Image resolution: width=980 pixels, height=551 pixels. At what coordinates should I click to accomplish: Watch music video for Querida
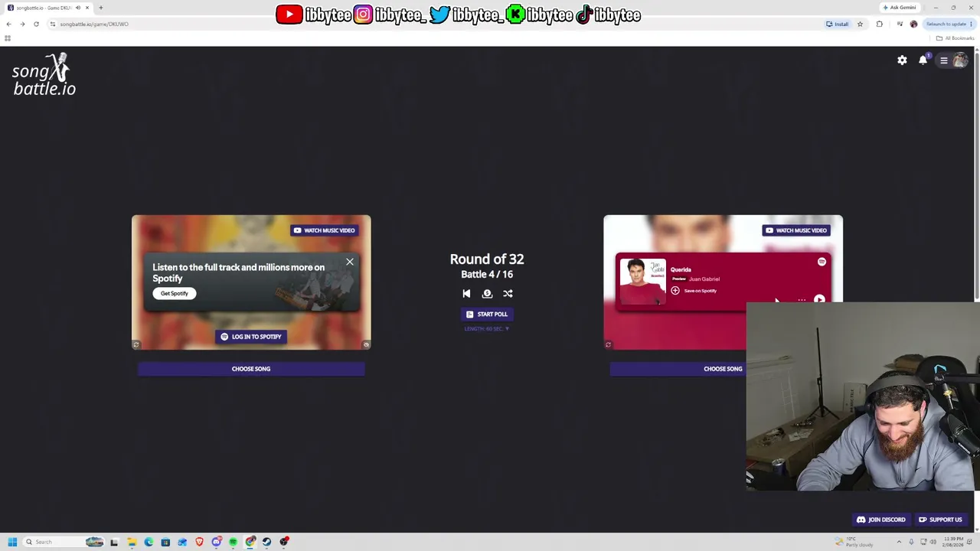click(796, 230)
